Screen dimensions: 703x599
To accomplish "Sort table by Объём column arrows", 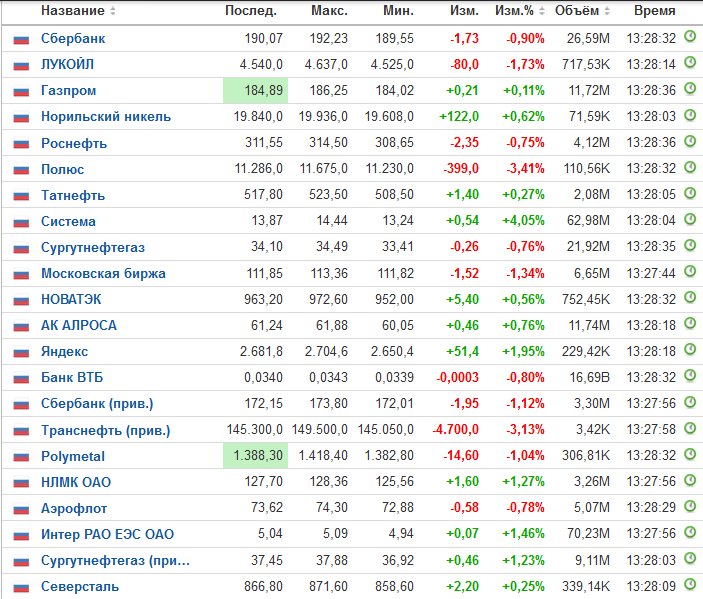I will coord(607,11).
